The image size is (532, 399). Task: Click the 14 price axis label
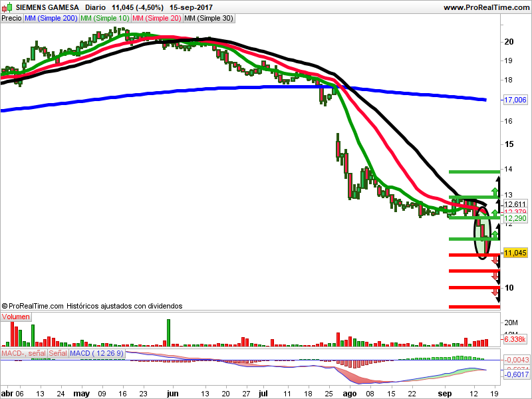(x=508, y=169)
